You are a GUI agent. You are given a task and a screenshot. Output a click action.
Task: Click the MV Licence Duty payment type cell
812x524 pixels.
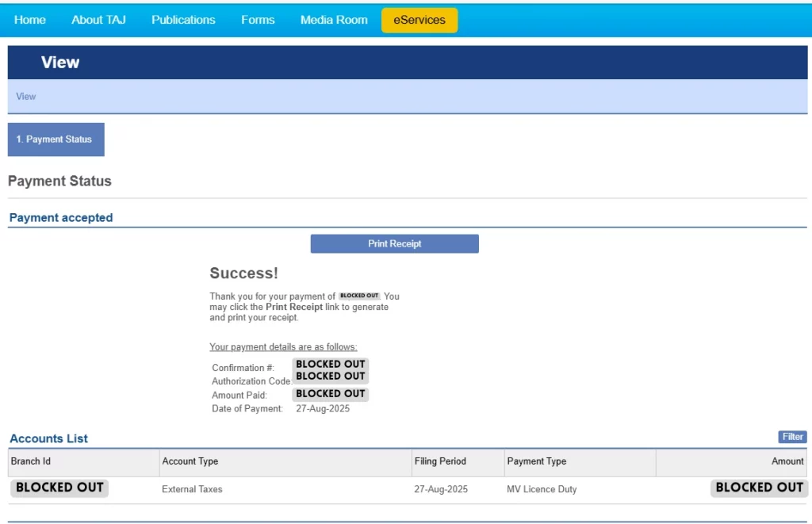(542, 489)
